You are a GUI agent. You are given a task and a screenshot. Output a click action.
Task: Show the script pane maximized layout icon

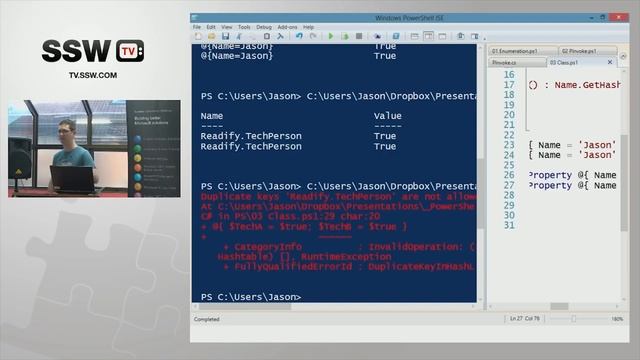442,36
